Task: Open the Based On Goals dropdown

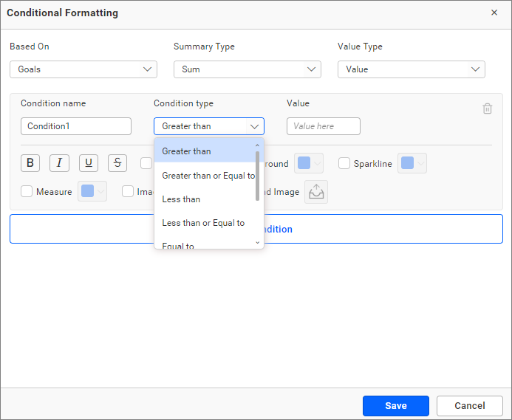Action: click(83, 69)
